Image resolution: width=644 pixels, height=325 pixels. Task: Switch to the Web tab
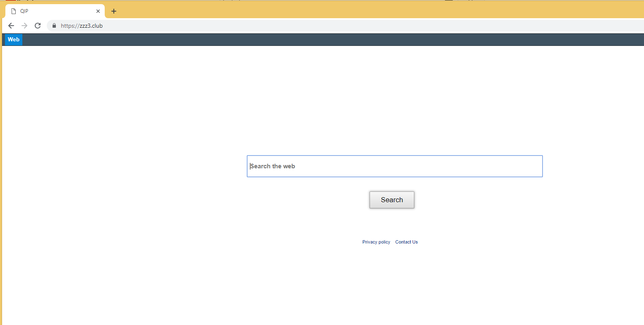[14, 40]
